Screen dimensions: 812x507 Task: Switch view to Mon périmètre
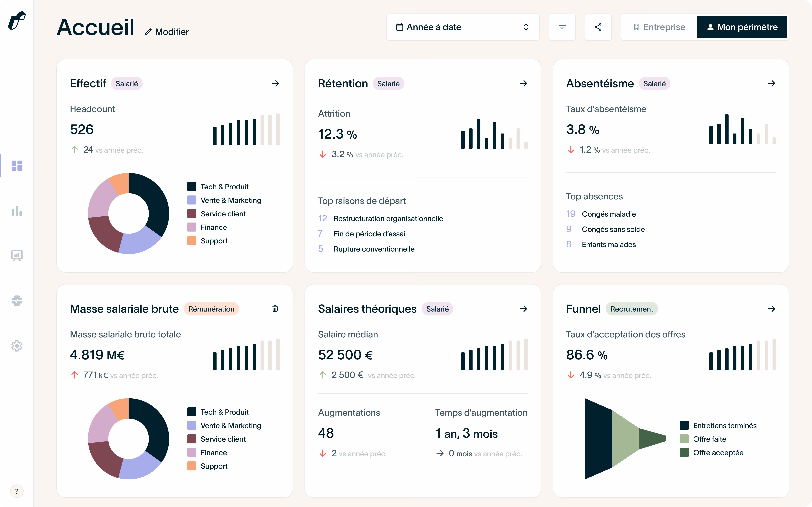[742, 27]
